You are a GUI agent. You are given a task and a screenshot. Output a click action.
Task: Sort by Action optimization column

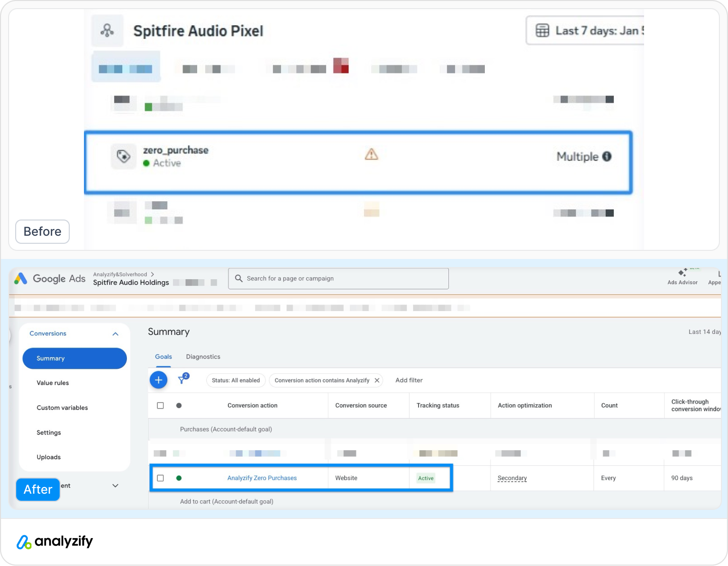click(525, 406)
